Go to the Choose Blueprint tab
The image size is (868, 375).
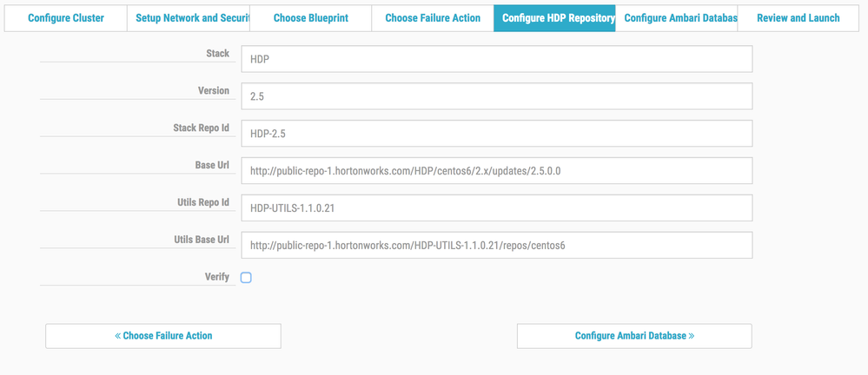(310, 18)
